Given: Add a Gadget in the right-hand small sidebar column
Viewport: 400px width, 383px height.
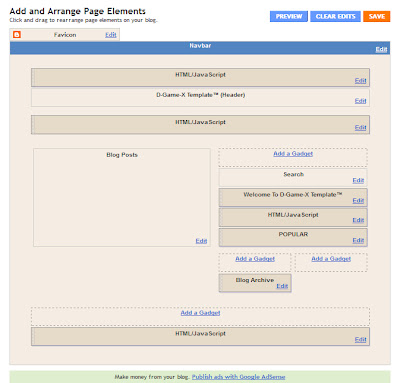Looking at the screenshot, I should coord(331,259).
